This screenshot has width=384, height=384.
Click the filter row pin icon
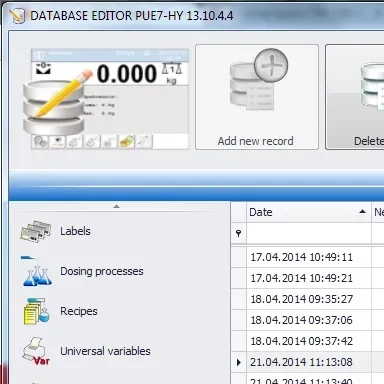(239, 233)
